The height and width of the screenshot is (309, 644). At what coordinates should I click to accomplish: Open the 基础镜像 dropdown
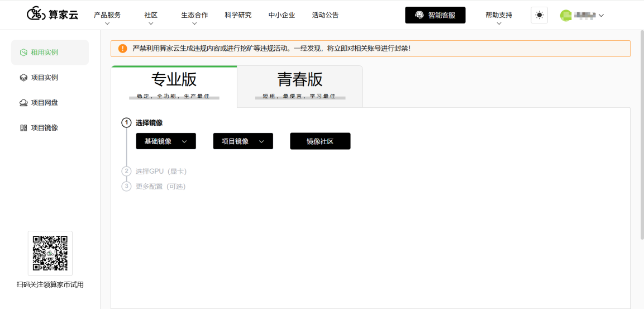[x=166, y=141]
